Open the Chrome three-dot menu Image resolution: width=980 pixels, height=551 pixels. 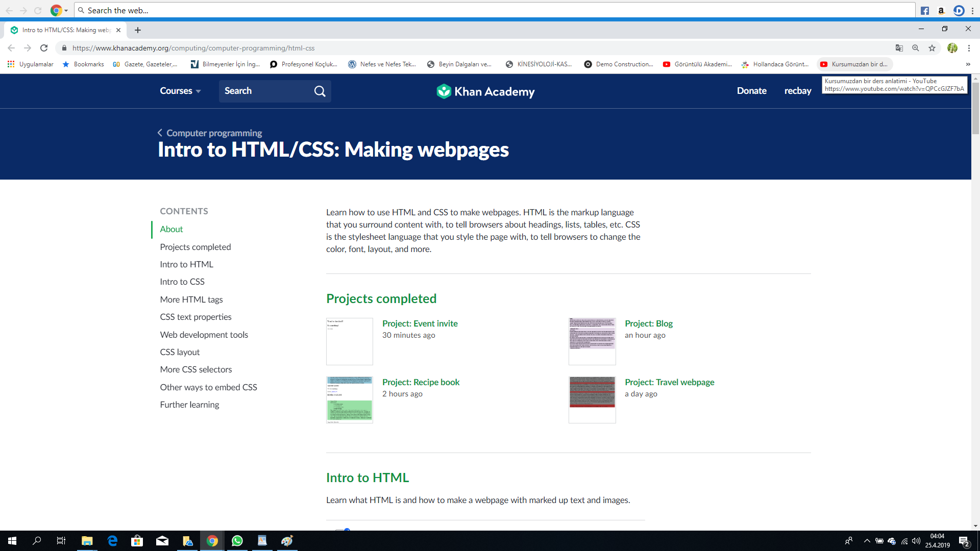click(x=969, y=48)
